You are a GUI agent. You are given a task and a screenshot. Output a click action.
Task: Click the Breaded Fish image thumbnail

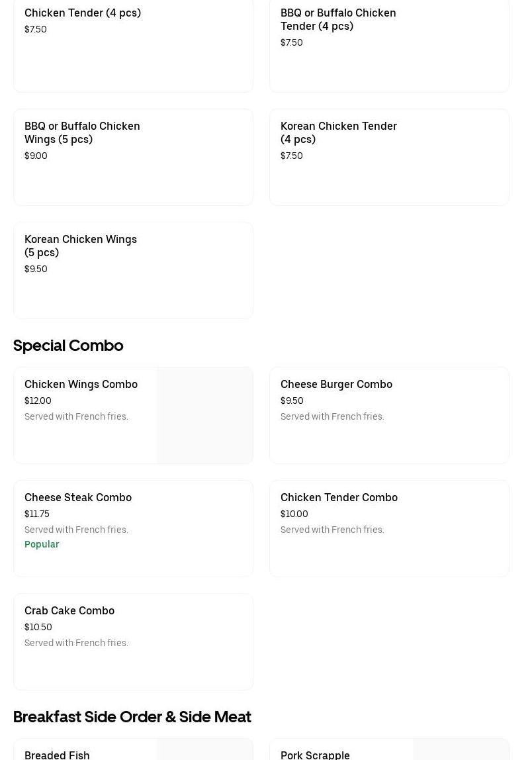[204, 751]
